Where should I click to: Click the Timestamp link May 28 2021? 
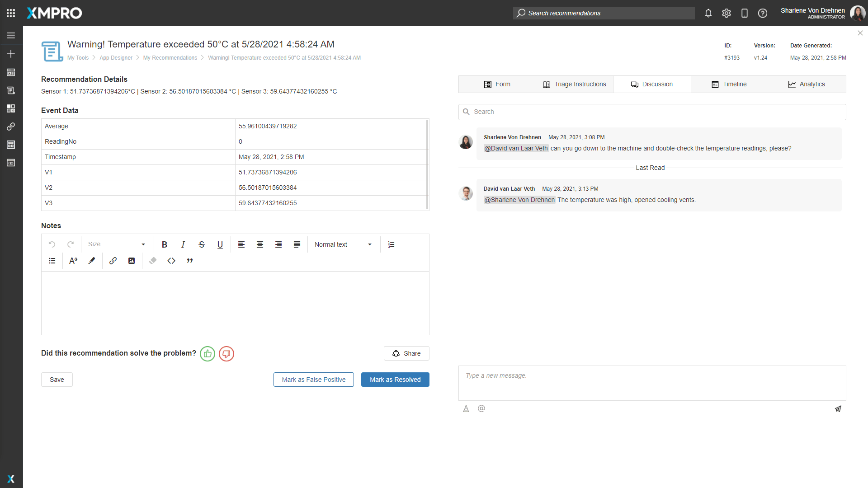pos(271,157)
